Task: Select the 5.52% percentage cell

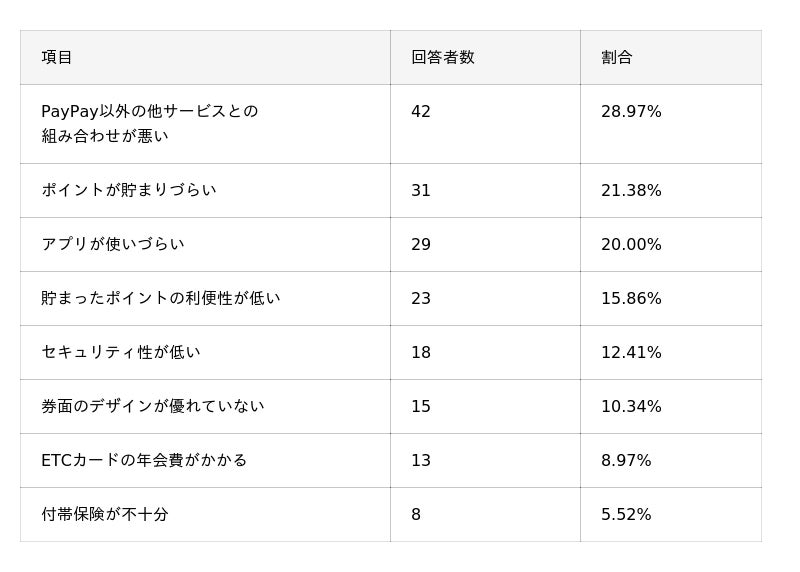Action: tap(626, 514)
